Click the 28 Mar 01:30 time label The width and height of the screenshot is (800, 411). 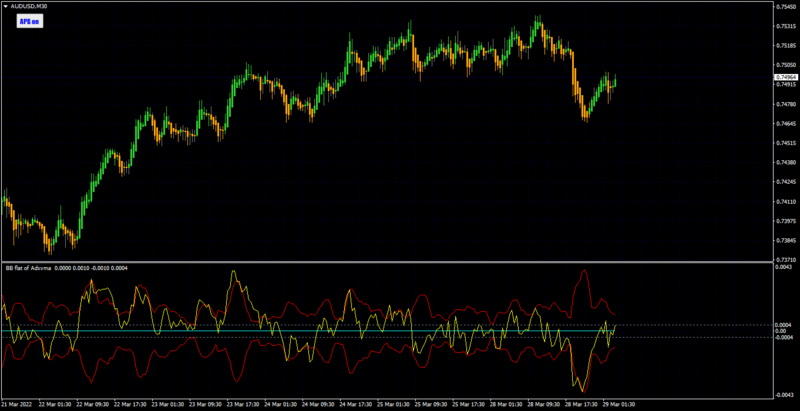coord(506,403)
